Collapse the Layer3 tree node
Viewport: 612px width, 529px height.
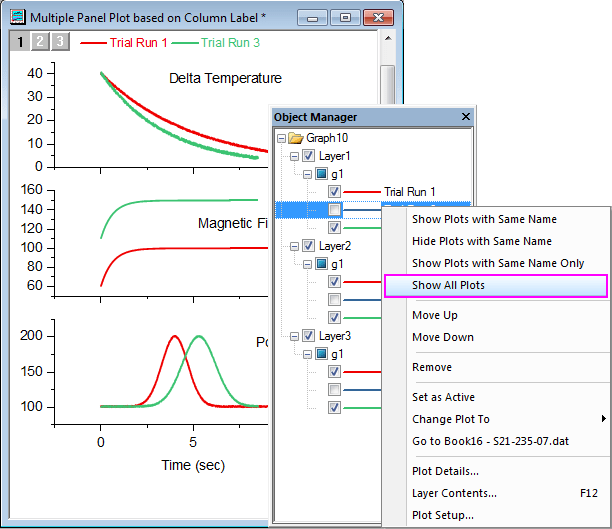tap(294, 336)
